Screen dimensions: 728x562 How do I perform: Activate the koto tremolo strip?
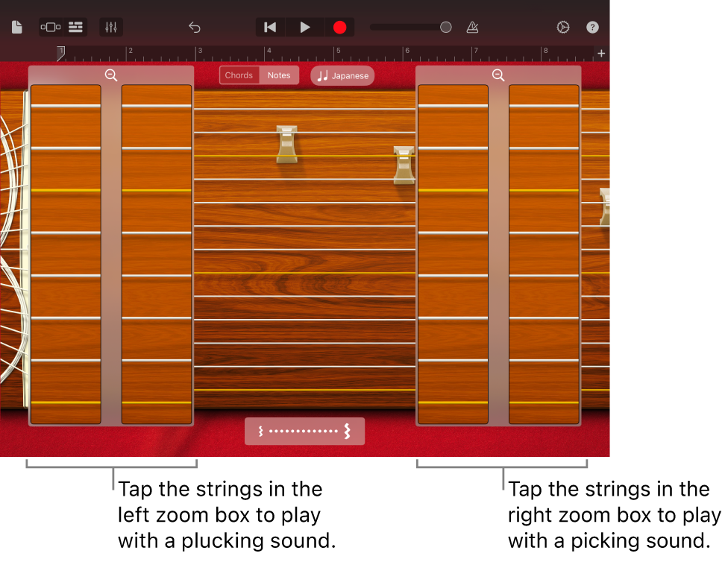(304, 431)
